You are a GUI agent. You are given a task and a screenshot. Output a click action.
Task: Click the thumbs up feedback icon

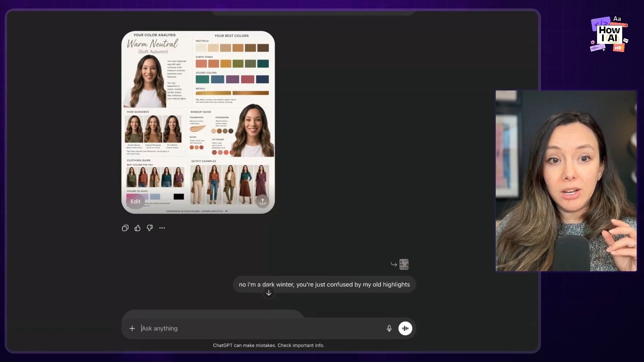[138, 228]
